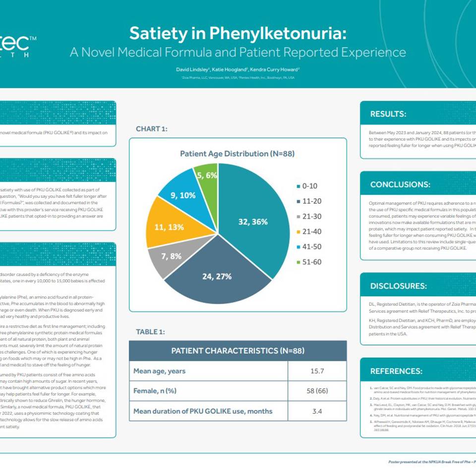
Task: Select the REFERENCES section heading
Action: [396, 371]
